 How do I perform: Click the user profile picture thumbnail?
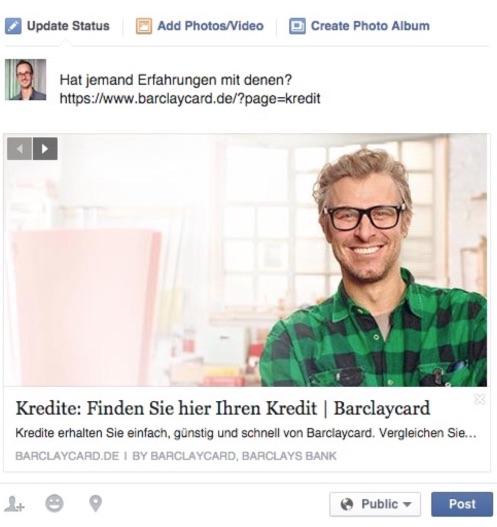pos(26,80)
